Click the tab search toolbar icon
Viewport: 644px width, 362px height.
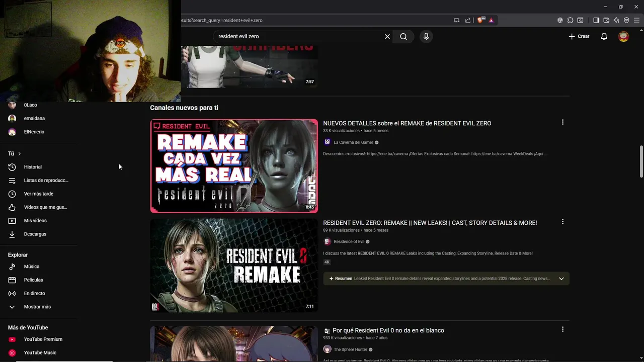pyautogui.click(x=580, y=20)
